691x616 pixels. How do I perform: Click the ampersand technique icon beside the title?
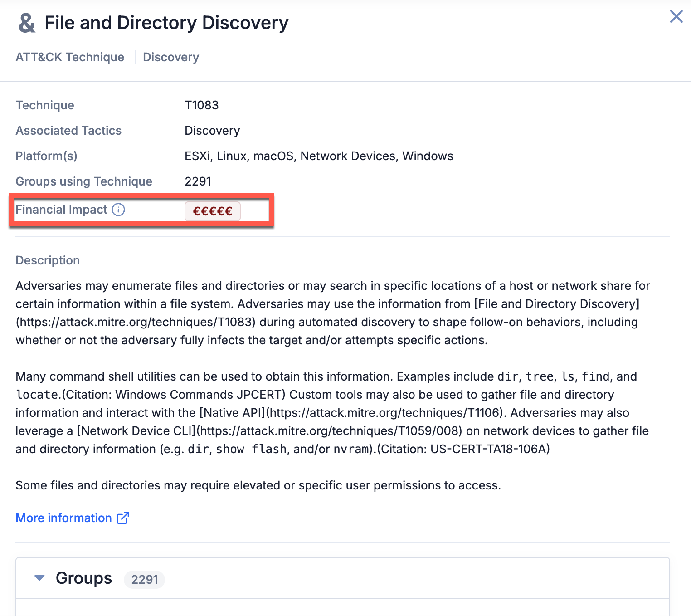click(27, 23)
